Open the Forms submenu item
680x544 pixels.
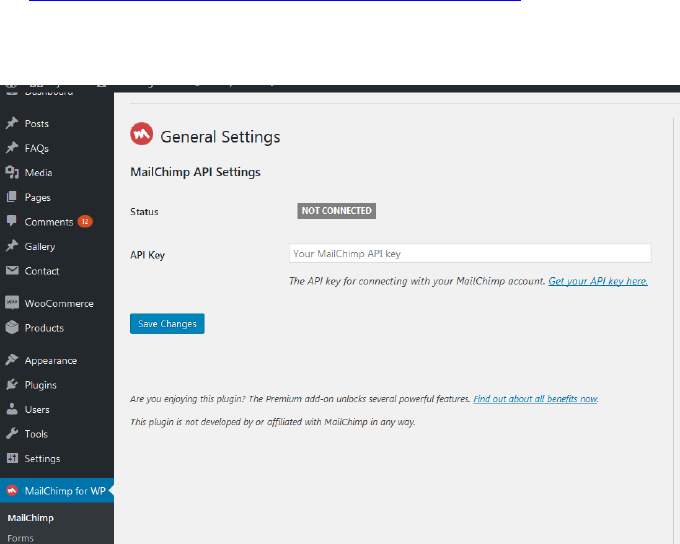(x=20, y=538)
